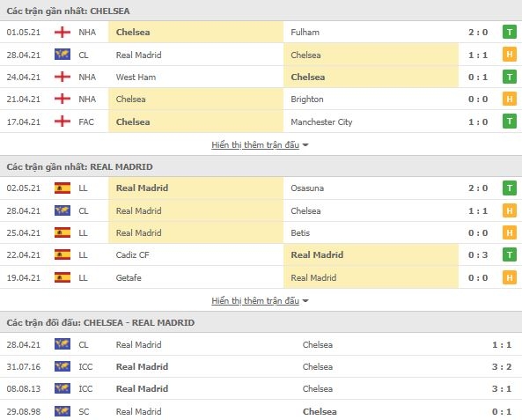This screenshot has width=522, height=420.
Task: Click green T badge on Cadiz CF row
Action: click(x=510, y=254)
